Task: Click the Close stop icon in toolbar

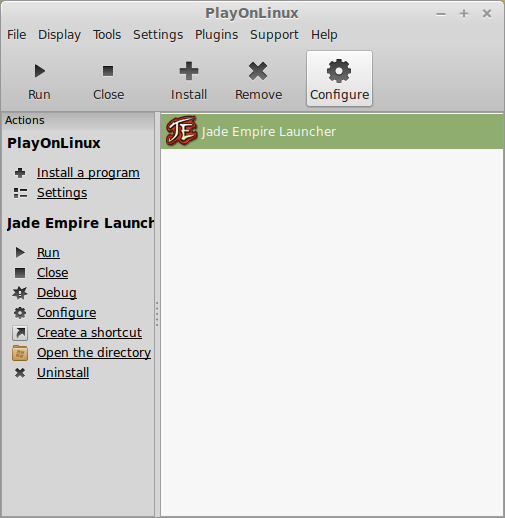Action: (x=108, y=71)
